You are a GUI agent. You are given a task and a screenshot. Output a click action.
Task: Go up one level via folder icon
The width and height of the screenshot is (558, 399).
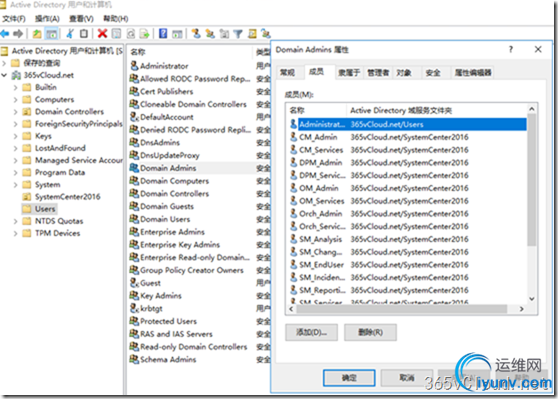[37, 34]
